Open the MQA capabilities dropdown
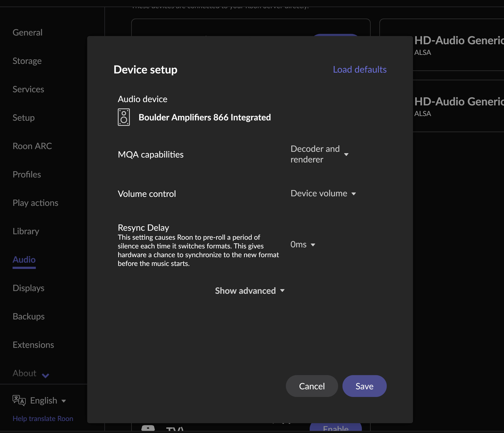This screenshot has height=433, width=504. pyautogui.click(x=319, y=154)
